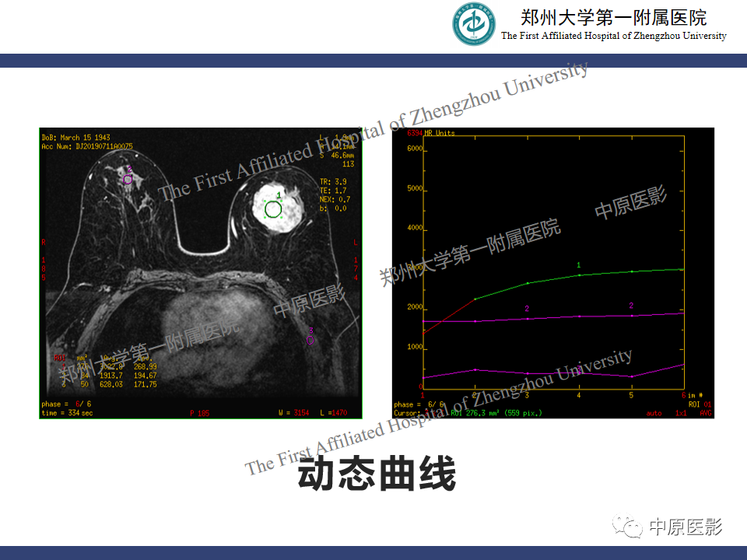Click the header text 郑州大学第一附属医院
The height and width of the screenshot is (560, 747).
[614, 18]
